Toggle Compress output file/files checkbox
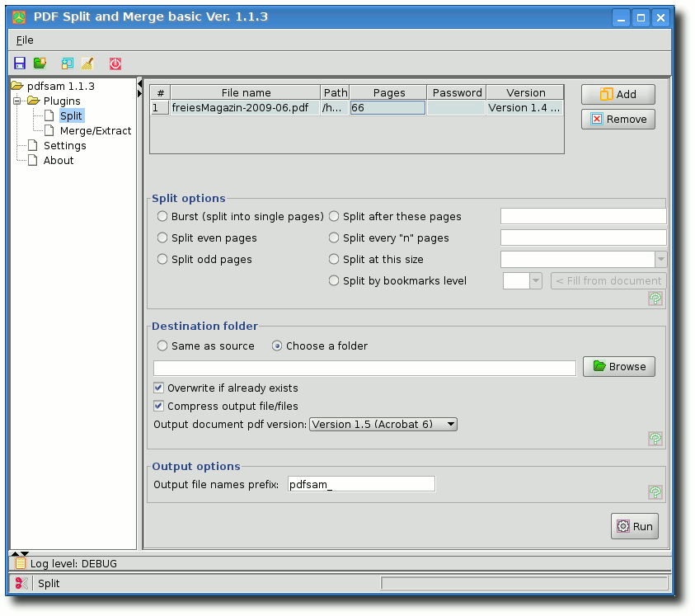Image resolution: width=695 pixels, height=616 pixels. click(x=158, y=406)
